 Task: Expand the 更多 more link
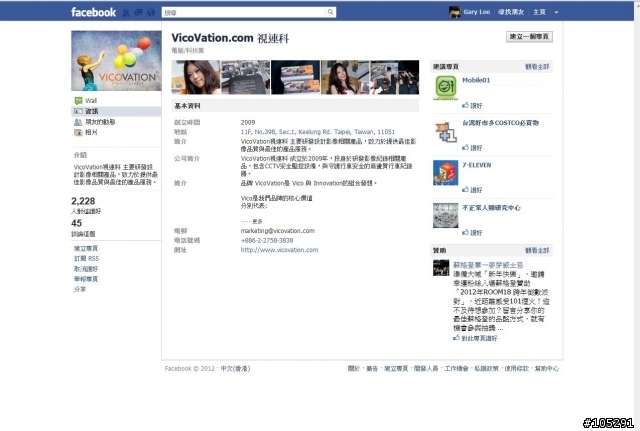(x=257, y=221)
